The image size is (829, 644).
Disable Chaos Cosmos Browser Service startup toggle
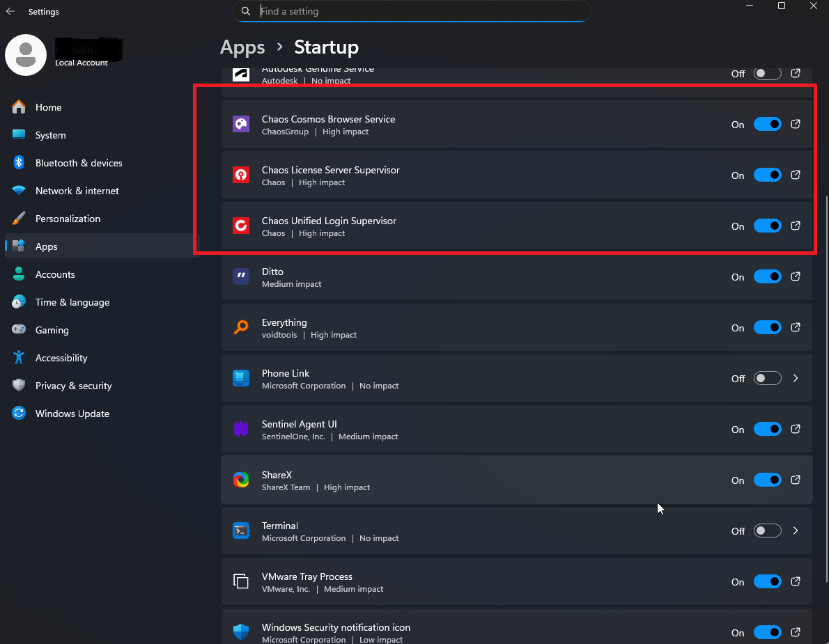tap(767, 125)
